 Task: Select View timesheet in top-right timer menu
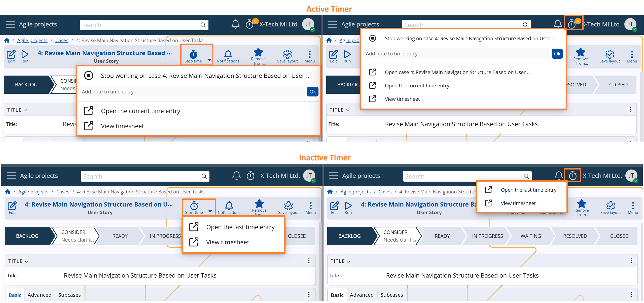pos(402,99)
